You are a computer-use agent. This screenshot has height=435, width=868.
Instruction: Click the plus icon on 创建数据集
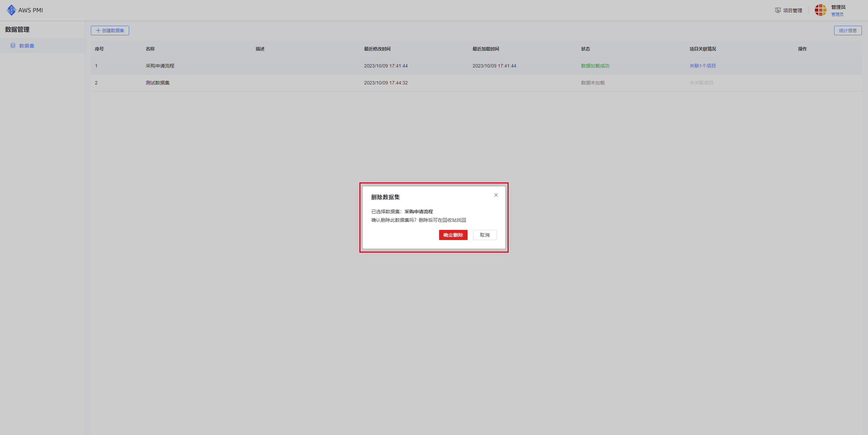pos(98,31)
